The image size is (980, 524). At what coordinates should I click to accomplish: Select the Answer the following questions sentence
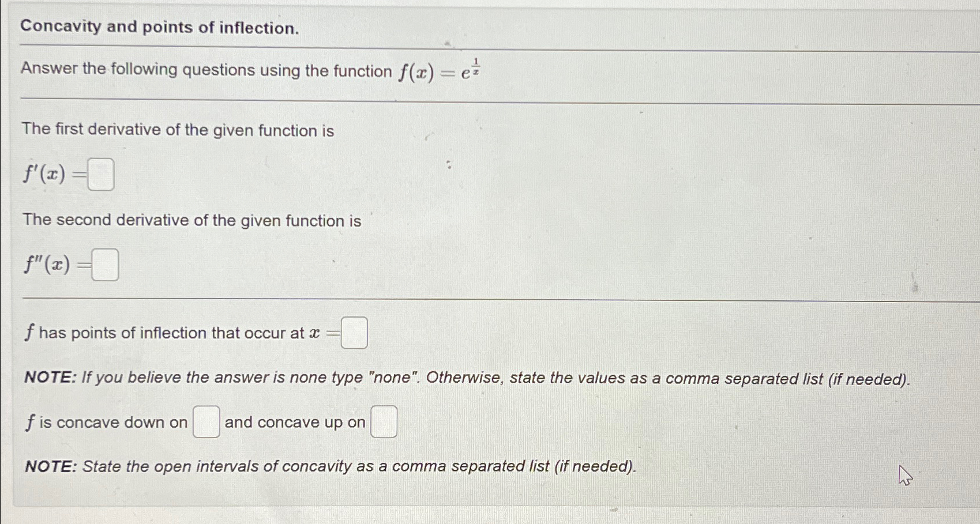pos(208,70)
